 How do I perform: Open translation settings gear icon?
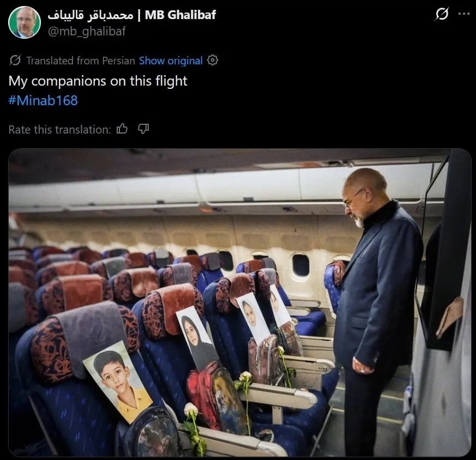(x=213, y=60)
